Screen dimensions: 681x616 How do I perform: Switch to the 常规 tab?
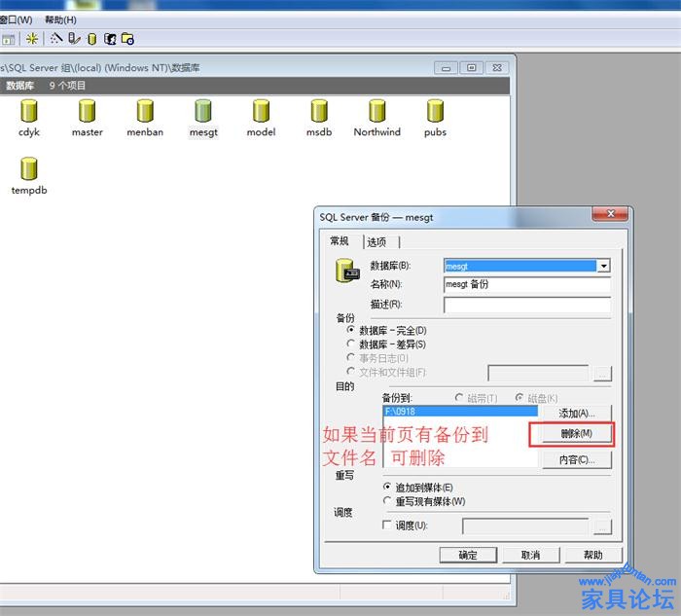point(340,241)
